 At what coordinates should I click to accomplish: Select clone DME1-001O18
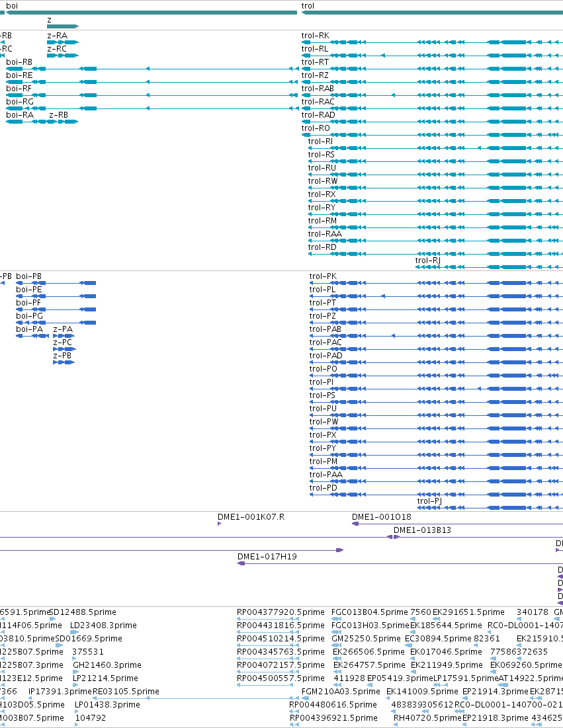pos(458,524)
